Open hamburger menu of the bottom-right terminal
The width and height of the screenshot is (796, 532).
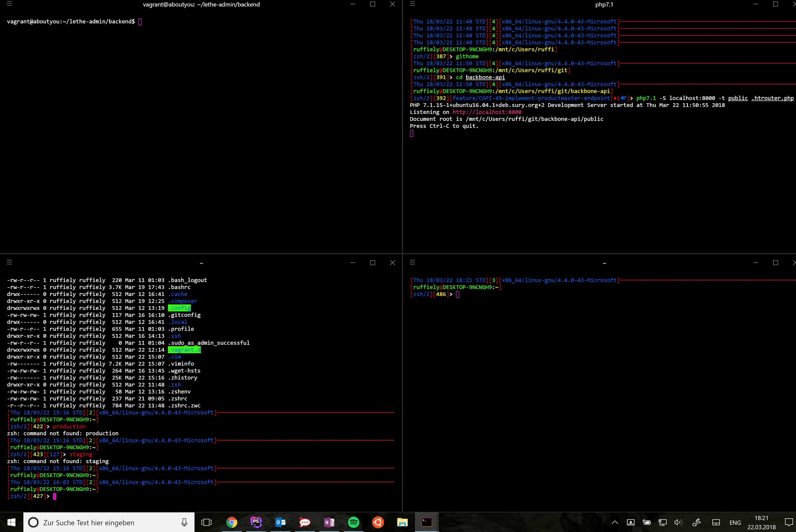[413, 262]
